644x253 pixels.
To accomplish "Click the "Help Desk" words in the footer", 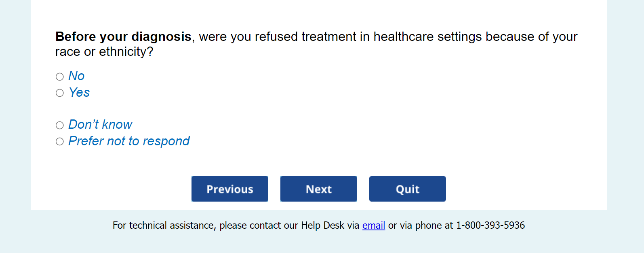I will pyautogui.click(x=322, y=225).
